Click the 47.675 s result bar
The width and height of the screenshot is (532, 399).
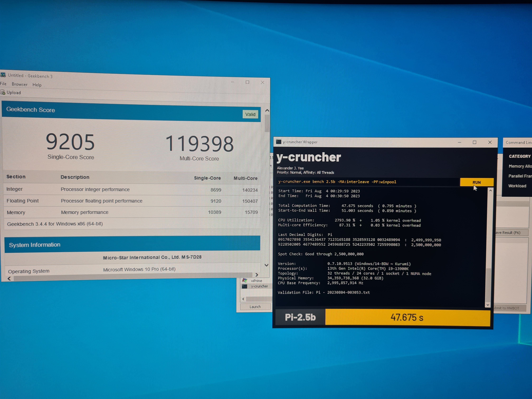click(407, 317)
